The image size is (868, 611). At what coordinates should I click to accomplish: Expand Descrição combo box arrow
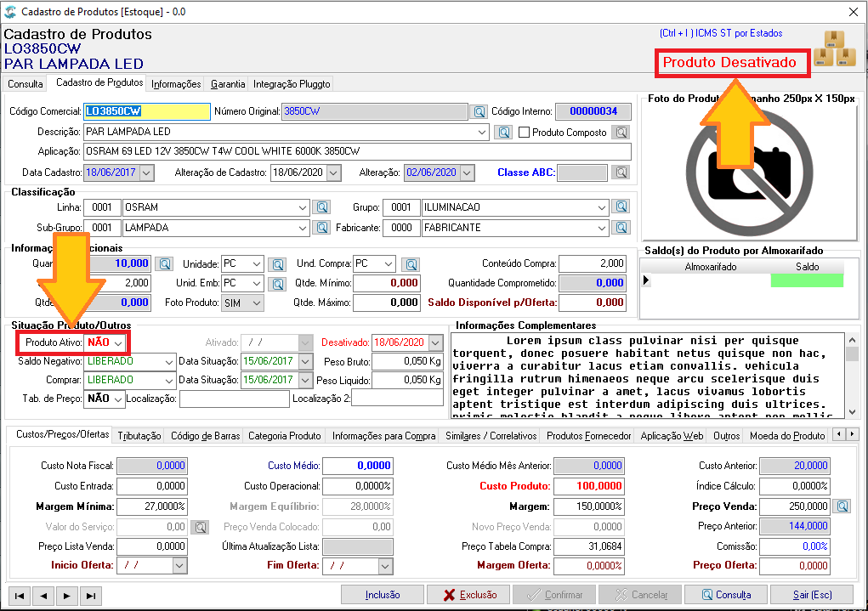(481, 133)
